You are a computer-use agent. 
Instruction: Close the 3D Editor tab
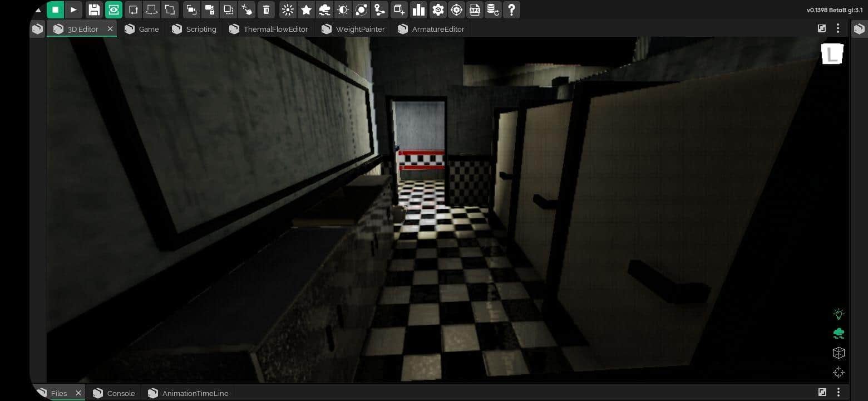click(110, 29)
